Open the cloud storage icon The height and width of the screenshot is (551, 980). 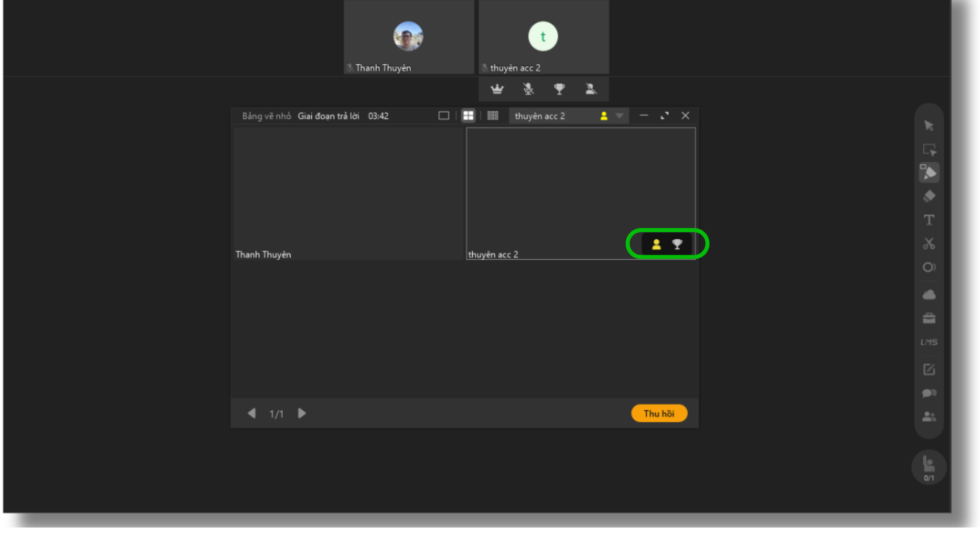pyautogui.click(x=929, y=295)
